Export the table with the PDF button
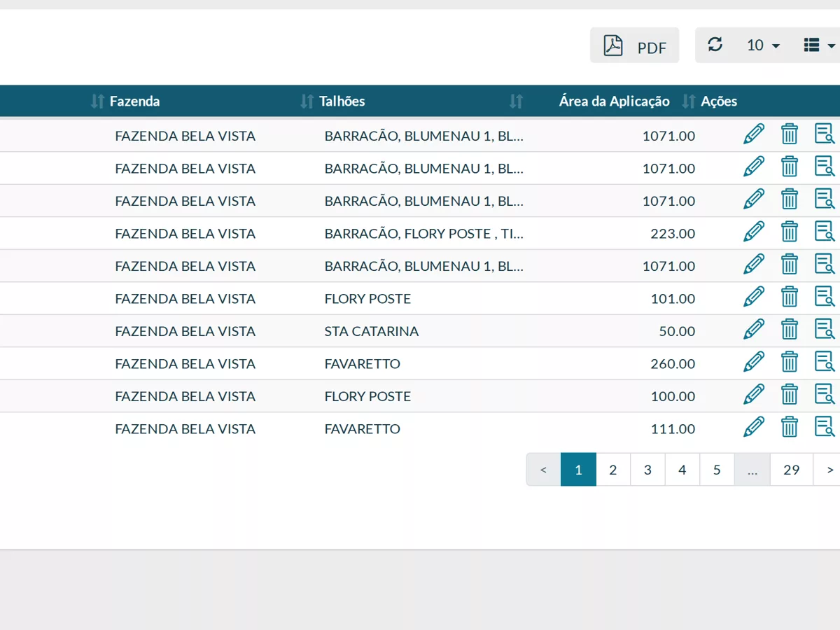 coord(634,45)
